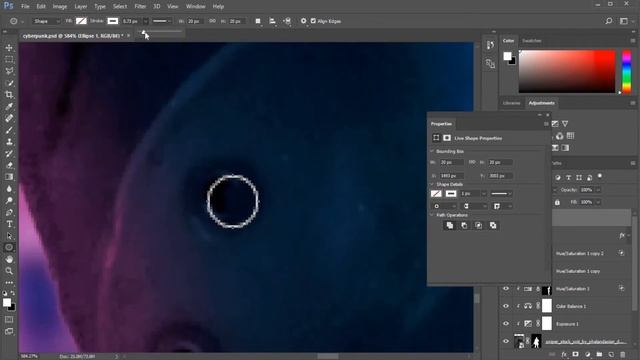Hide the Exposure 1 layer
Screen dimensions: 640x360
(506, 324)
